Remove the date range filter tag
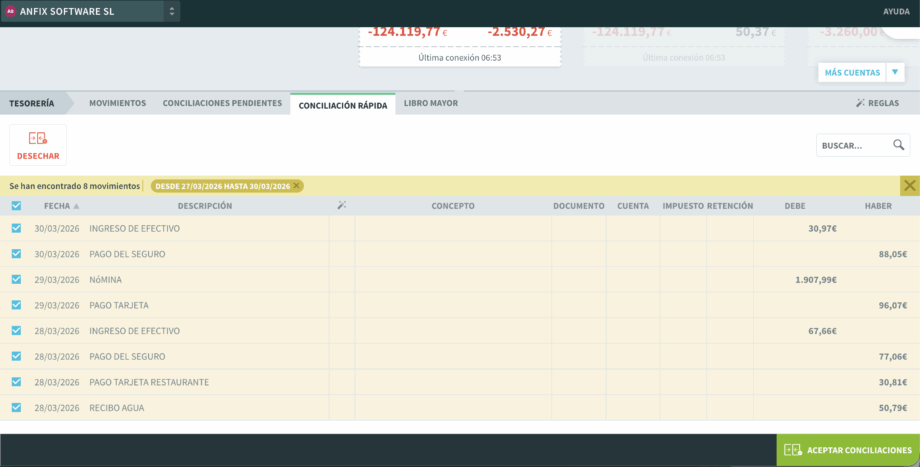 point(296,186)
